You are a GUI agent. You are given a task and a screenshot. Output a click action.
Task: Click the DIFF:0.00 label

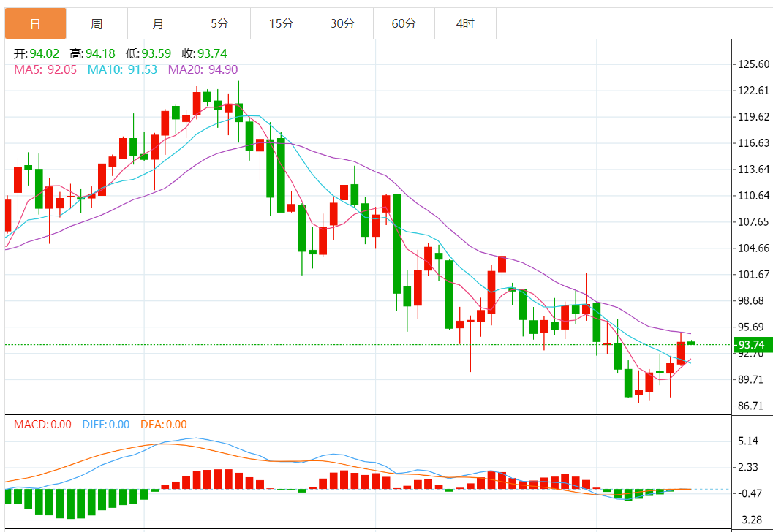point(106,424)
